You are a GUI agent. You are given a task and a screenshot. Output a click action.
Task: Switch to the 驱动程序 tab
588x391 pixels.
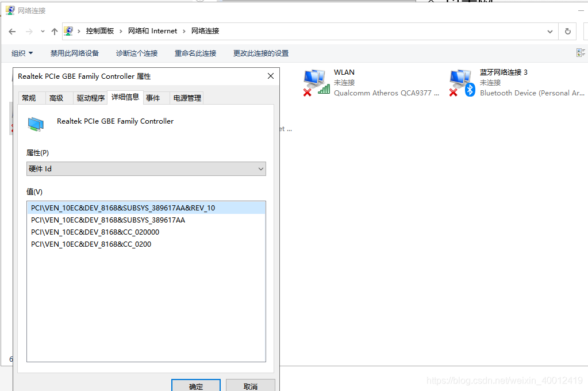point(90,98)
